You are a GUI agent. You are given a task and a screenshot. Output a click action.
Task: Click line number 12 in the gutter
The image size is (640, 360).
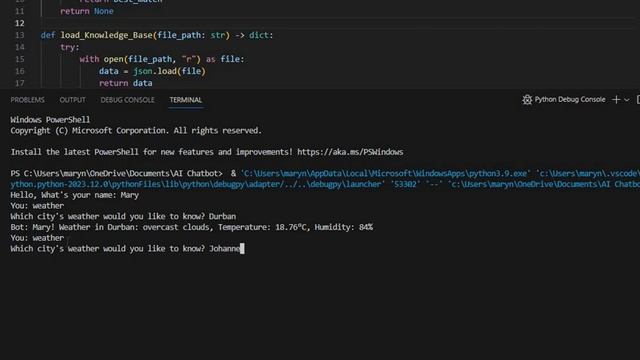pos(20,23)
